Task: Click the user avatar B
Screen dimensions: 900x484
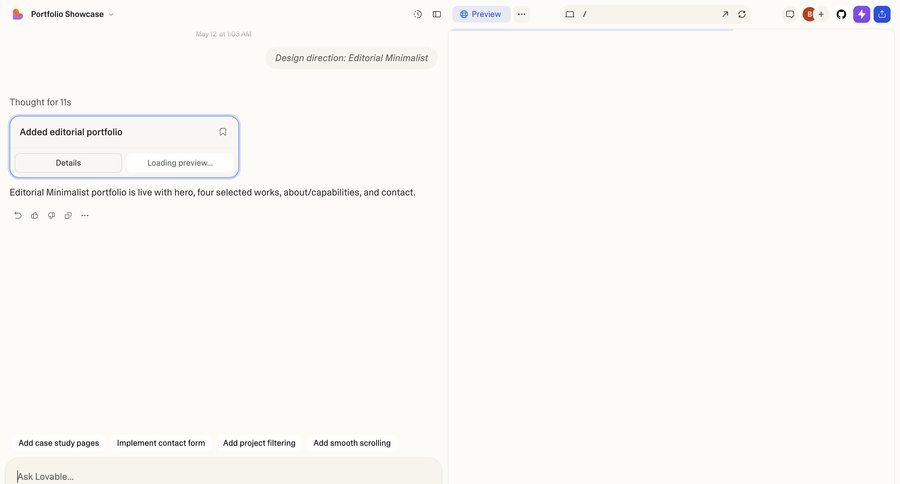Action: [809, 14]
